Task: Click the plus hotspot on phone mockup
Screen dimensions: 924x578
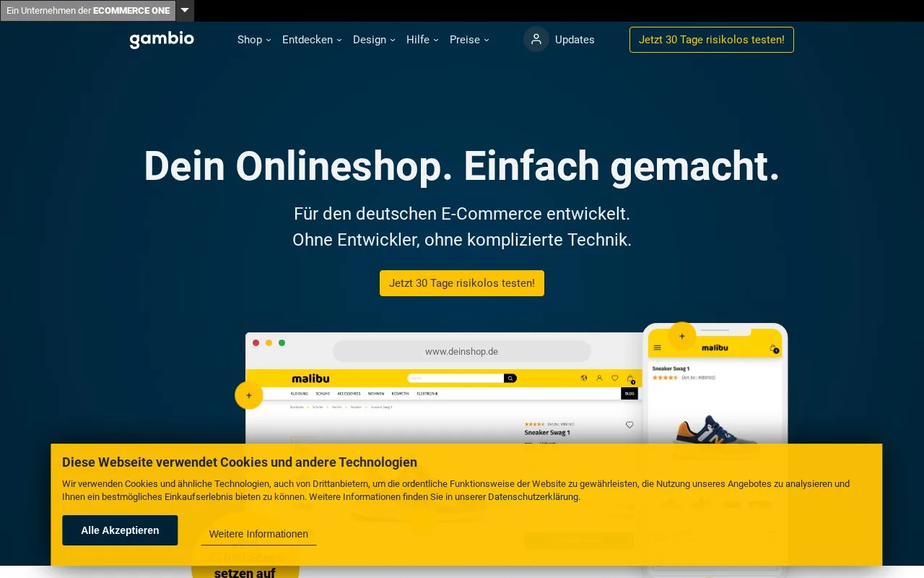Action: pos(682,337)
